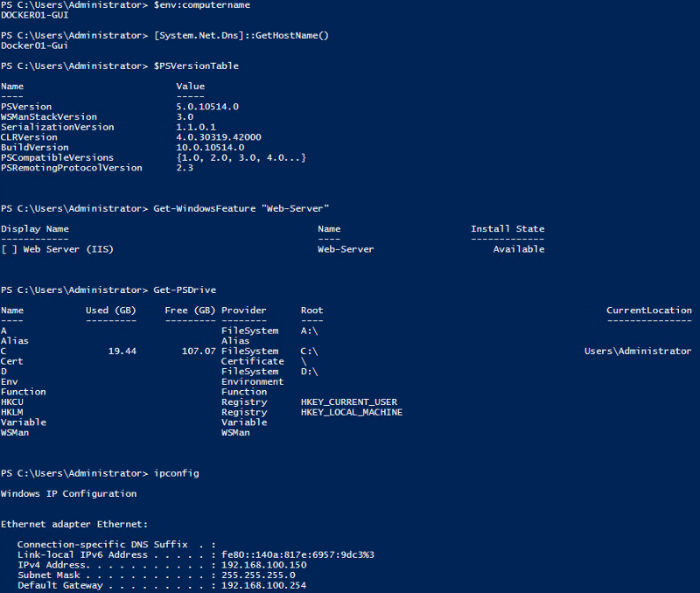The height and width of the screenshot is (593, 700).
Task: Select the default gateway 192.168.100.254
Action: [264, 586]
